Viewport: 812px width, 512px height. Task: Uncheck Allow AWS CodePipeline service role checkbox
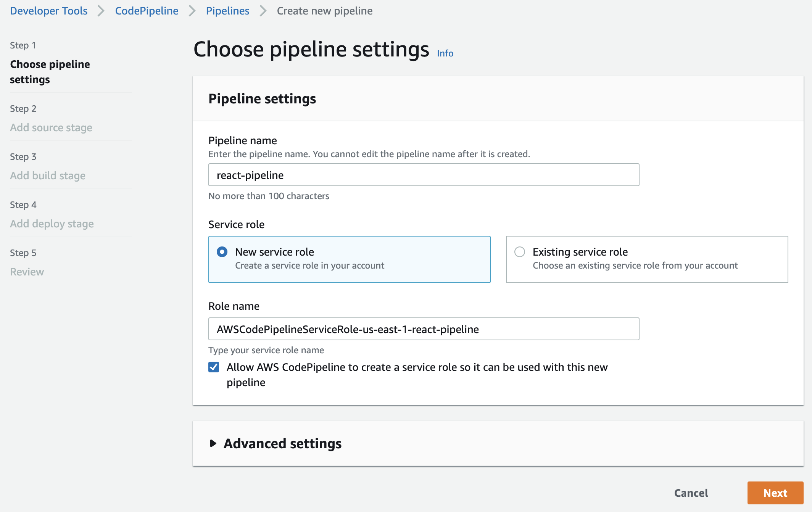[x=214, y=367]
